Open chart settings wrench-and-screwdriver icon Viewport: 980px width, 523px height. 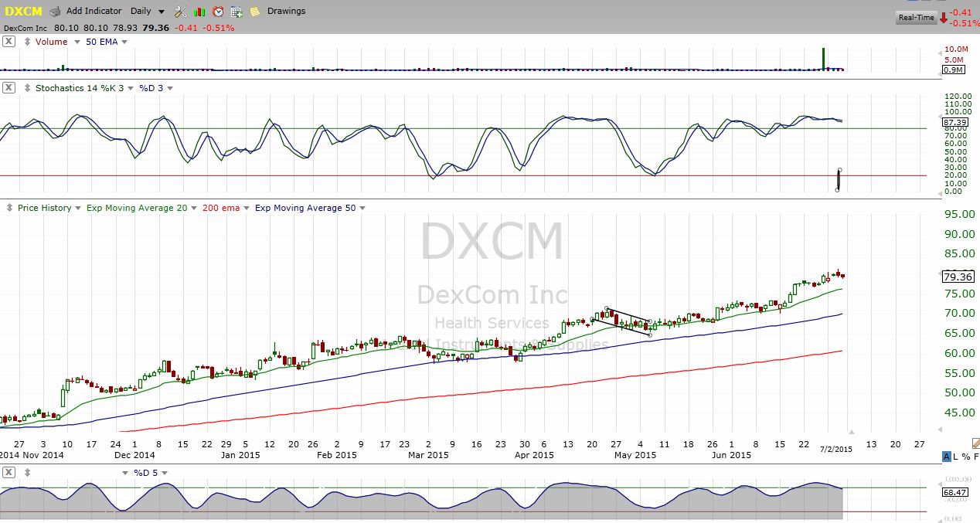(180, 12)
